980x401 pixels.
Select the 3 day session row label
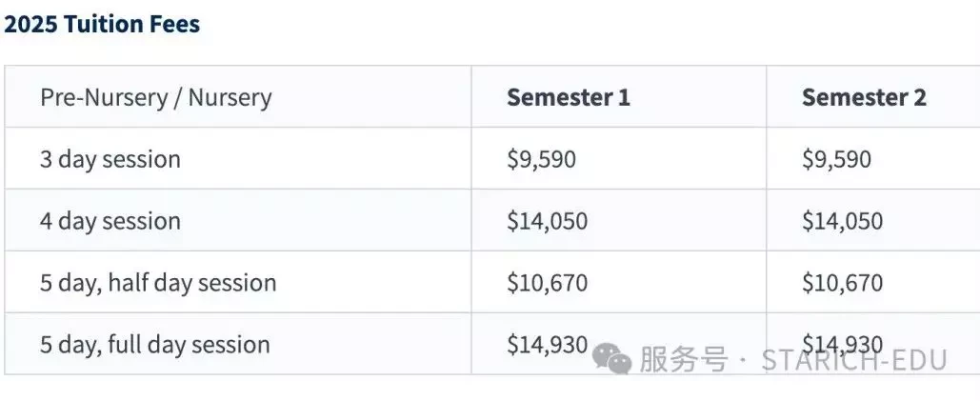110,159
